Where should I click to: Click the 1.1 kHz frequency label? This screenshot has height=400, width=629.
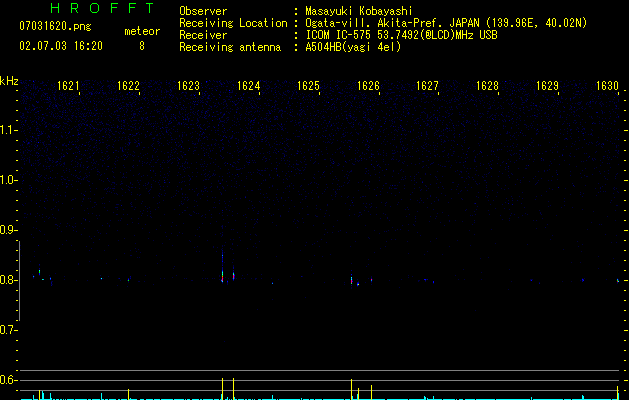8,130
